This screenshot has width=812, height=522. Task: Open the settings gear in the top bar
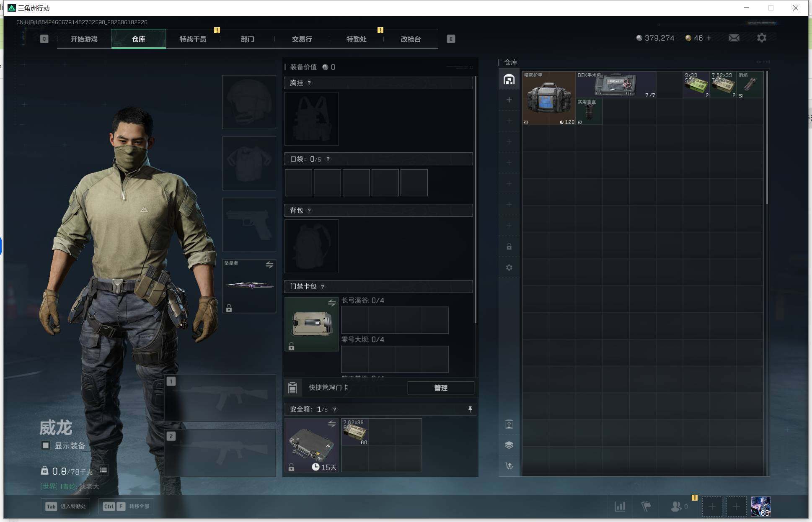762,38
